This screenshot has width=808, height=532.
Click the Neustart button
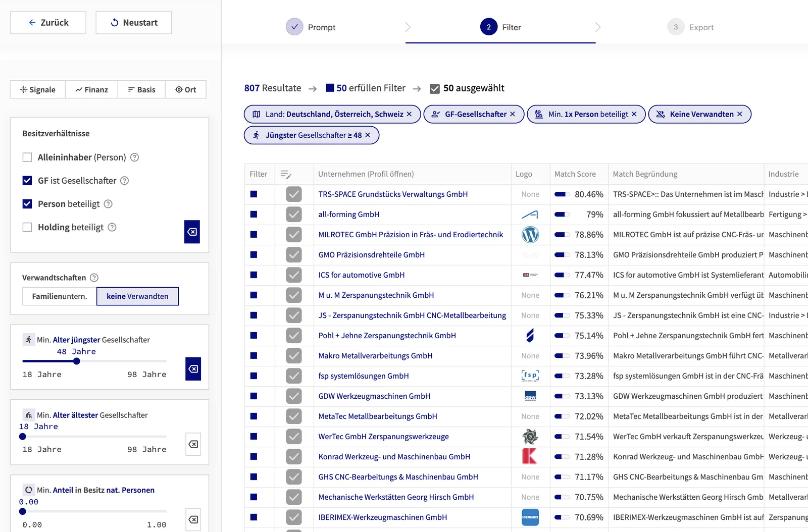[134, 23]
